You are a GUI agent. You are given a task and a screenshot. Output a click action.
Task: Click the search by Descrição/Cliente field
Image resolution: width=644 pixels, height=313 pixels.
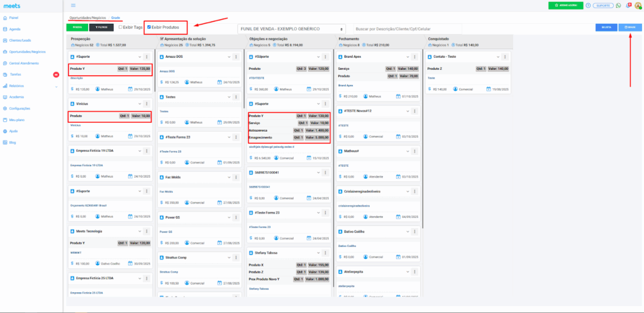coord(407,29)
